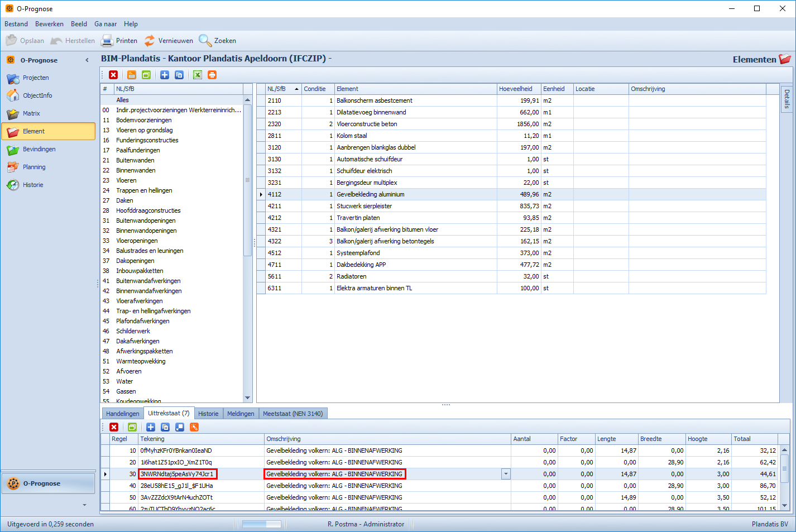Click the Excel export icon in Elementen toolbar
This screenshot has height=532, width=796.
click(x=198, y=75)
